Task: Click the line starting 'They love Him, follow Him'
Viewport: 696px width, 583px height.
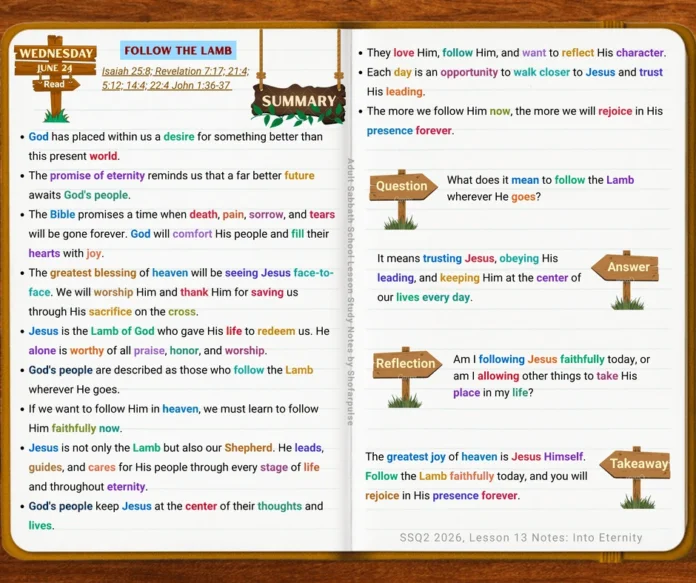Action: [x=517, y=53]
